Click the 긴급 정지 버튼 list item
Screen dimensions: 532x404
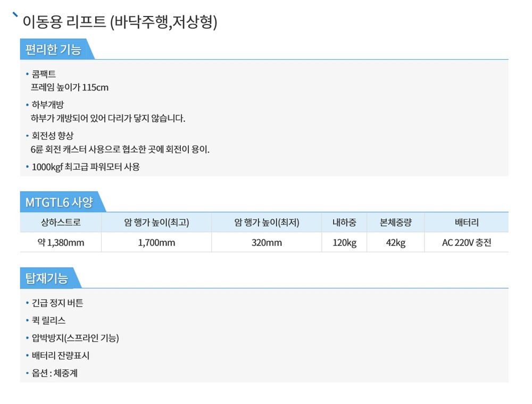coord(57,303)
